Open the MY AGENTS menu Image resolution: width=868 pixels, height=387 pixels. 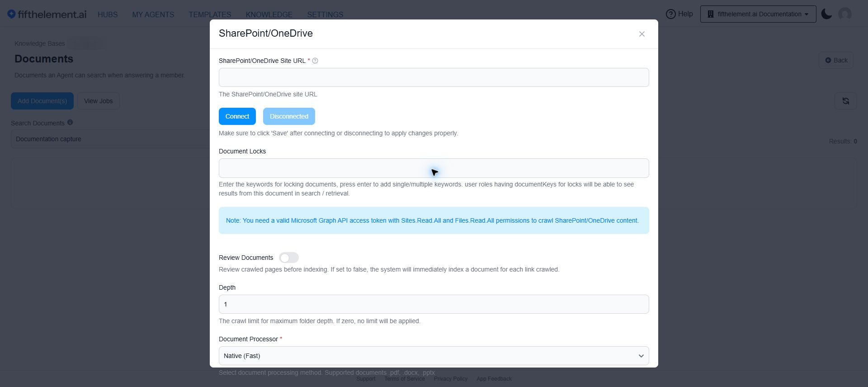153,14
